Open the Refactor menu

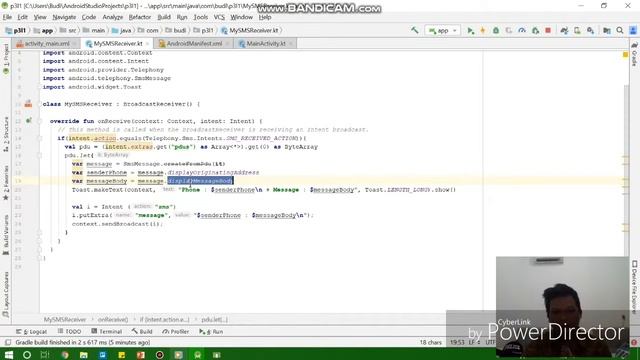[140, 17]
